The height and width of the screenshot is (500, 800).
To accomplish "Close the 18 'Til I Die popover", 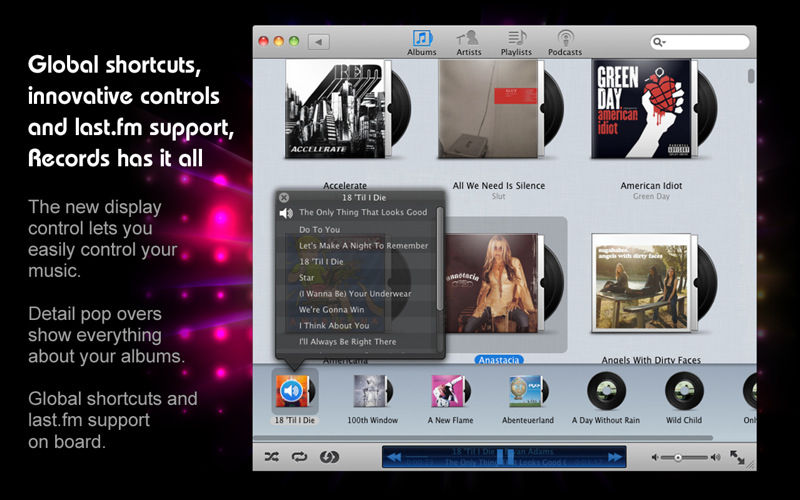I will point(284,197).
